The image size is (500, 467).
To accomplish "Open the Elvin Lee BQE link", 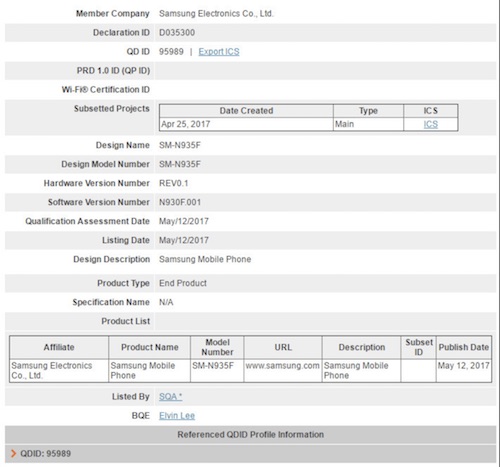I will (x=177, y=416).
